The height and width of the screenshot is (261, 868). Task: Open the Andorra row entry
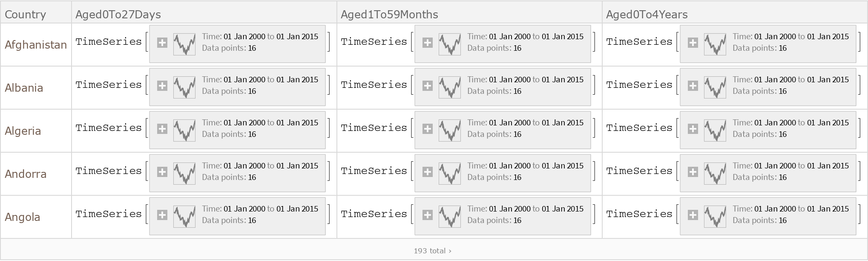[26, 174]
